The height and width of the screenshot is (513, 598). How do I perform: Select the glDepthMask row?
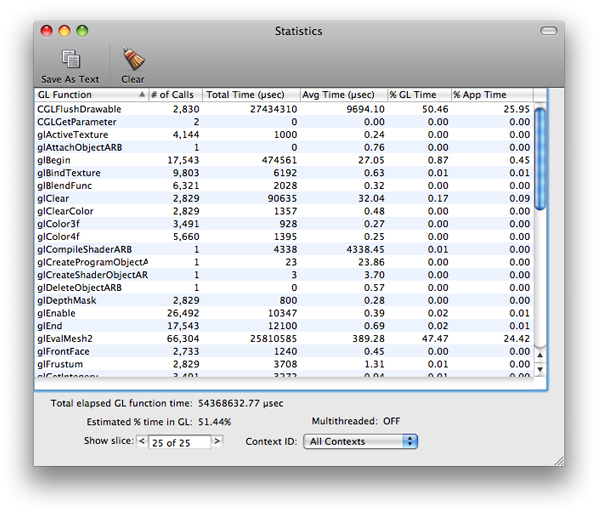pyautogui.click(x=284, y=301)
